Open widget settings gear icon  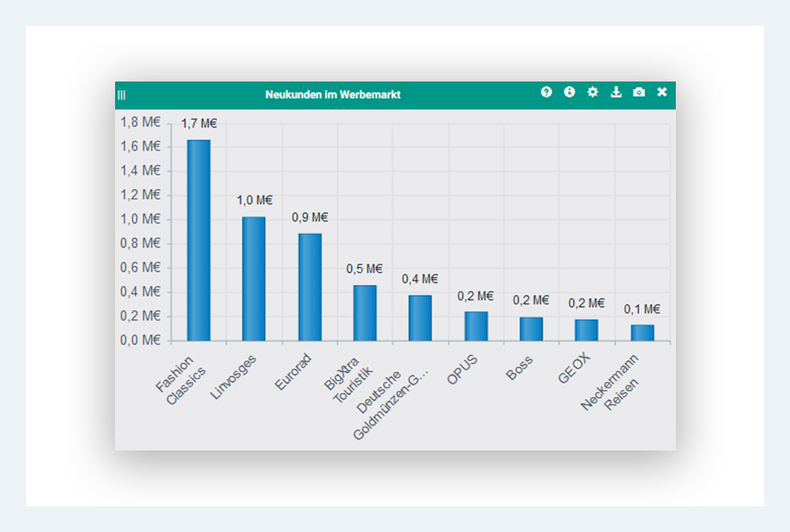point(592,92)
